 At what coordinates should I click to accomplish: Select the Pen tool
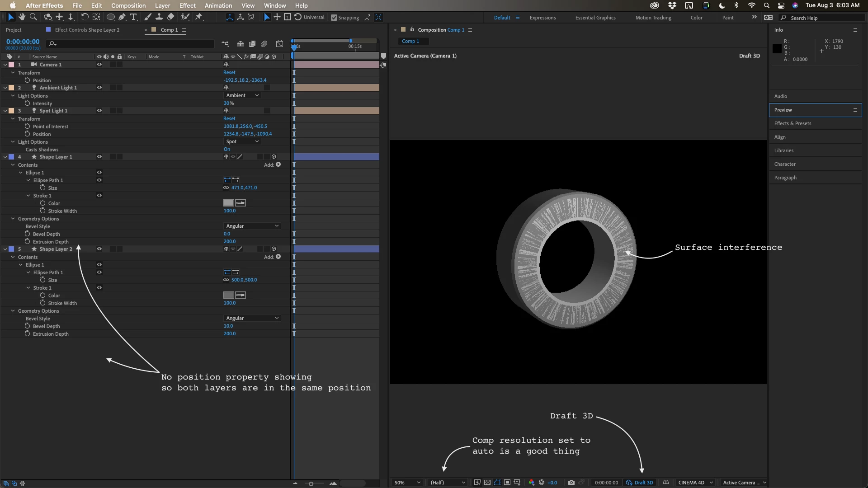[x=122, y=17]
